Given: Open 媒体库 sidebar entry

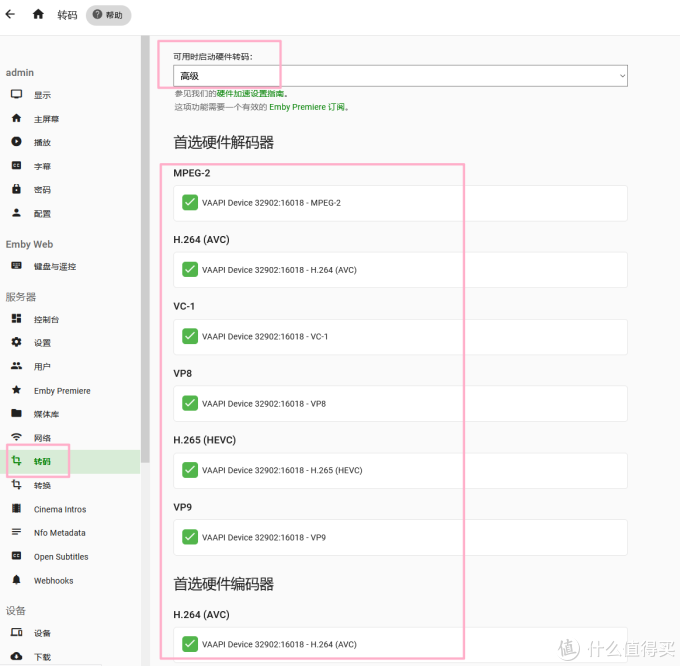Looking at the screenshot, I should [x=70, y=414].
